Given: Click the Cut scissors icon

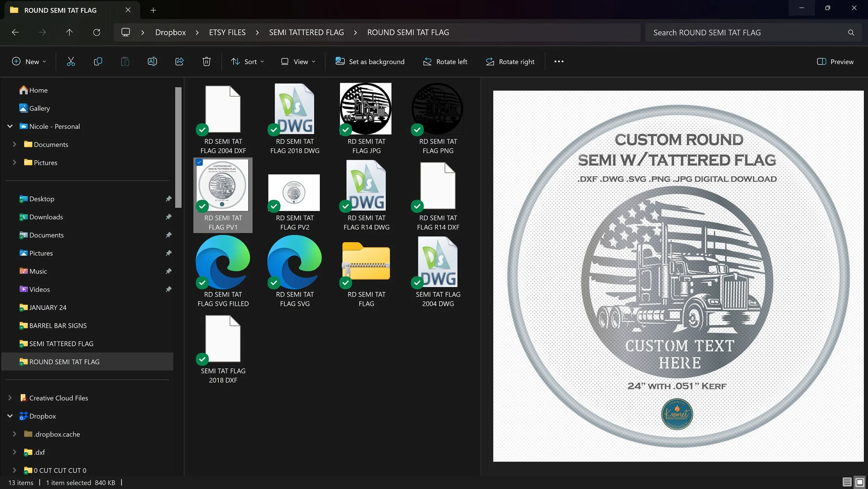Looking at the screenshot, I should pyautogui.click(x=71, y=62).
